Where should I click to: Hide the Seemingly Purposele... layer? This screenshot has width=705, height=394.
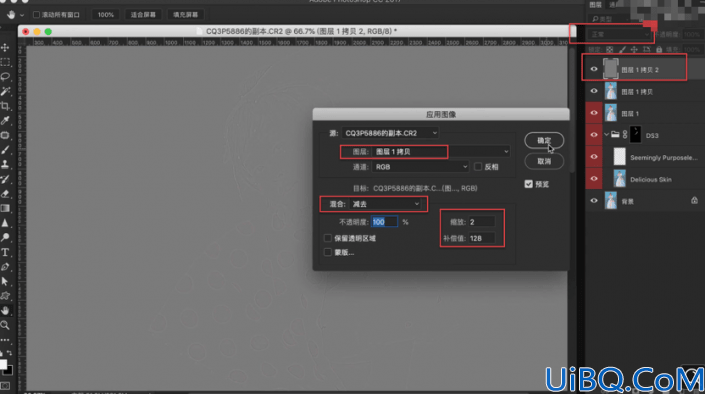click(x=594, y=157)
